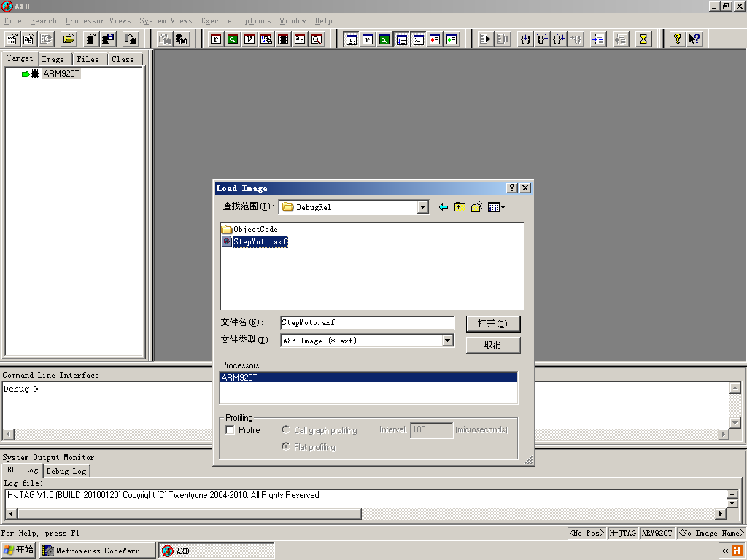The image size is (747, 560).
Task: Click the Go execute icon
Action: (485, 39)
